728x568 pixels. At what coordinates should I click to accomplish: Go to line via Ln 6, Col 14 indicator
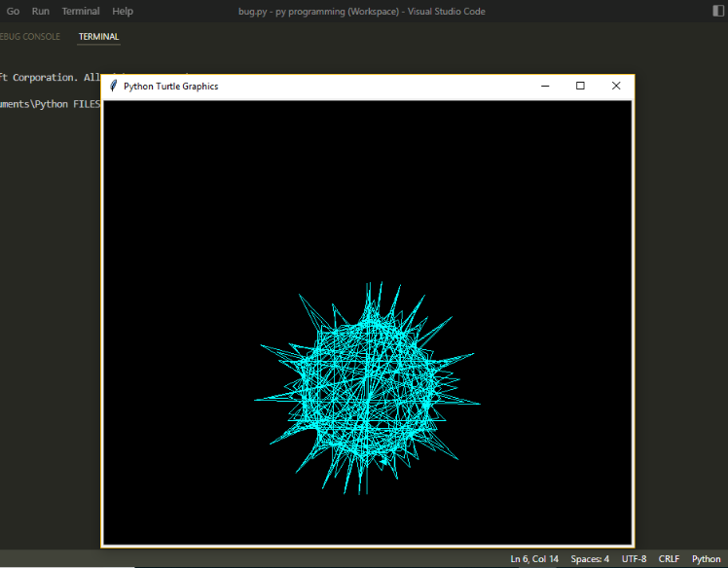(534, 559)
